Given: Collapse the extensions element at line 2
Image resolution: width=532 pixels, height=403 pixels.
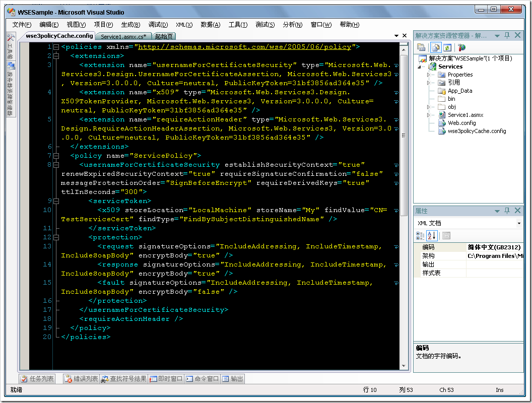Looking at the screenshot, I should (x=56, y=56).
